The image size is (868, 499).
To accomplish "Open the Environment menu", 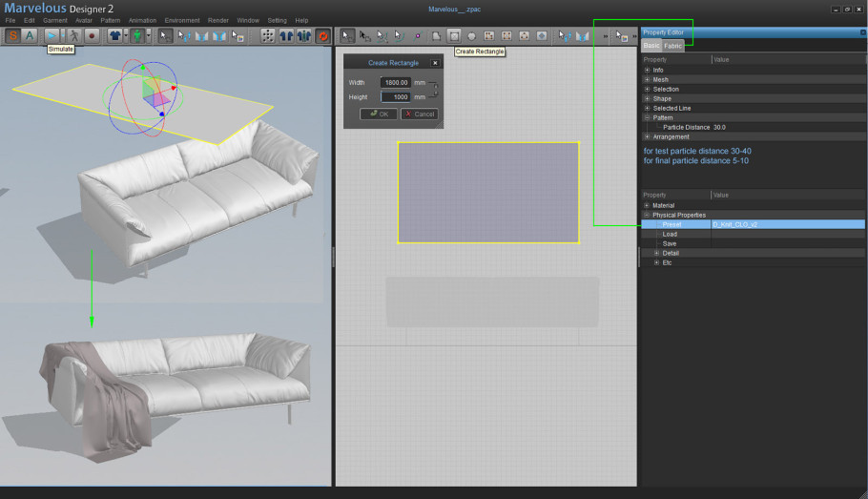I will click(182, 20).
